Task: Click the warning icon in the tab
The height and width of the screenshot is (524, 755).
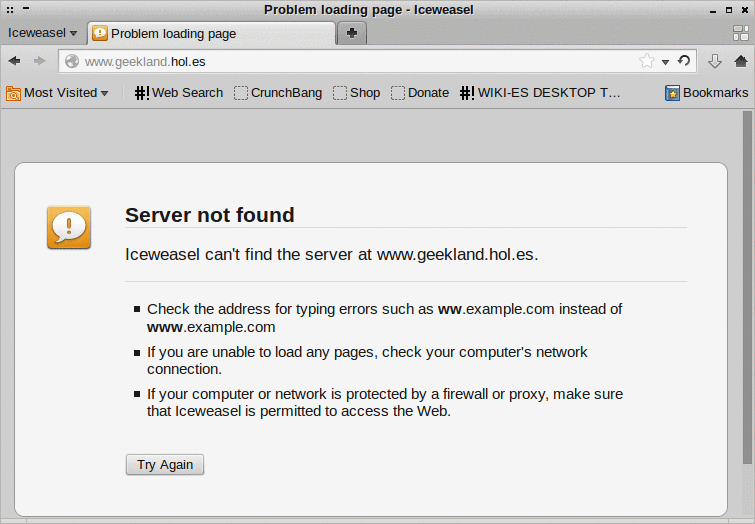Action: pos(100,33)
